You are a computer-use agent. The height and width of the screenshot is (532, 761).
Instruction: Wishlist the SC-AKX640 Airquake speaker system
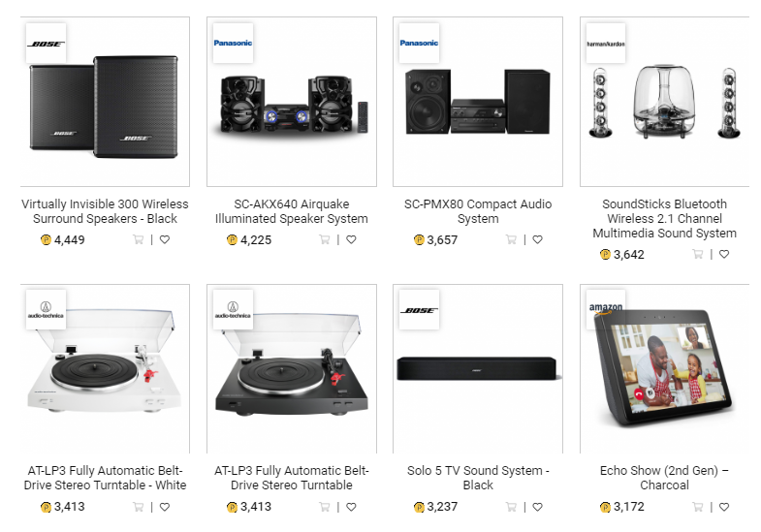click(x=351, y=239)
